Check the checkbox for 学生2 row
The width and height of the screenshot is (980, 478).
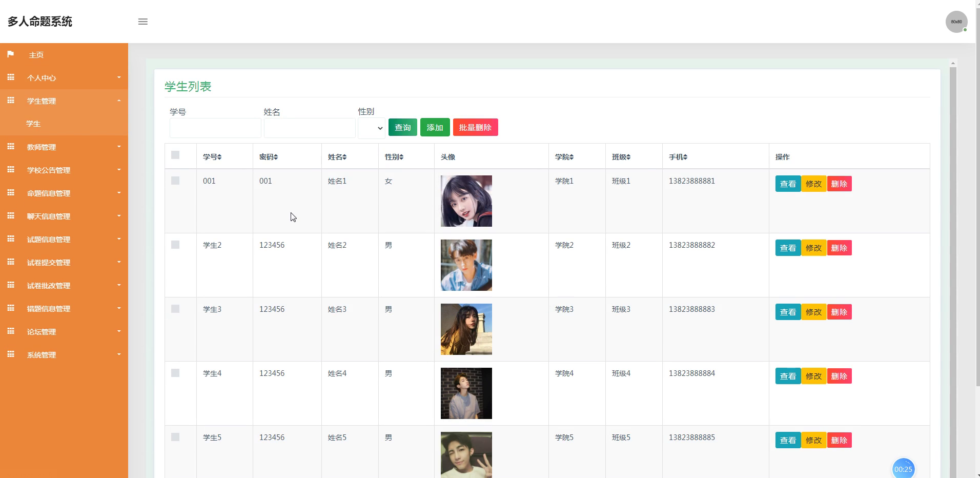coord(175,245)
